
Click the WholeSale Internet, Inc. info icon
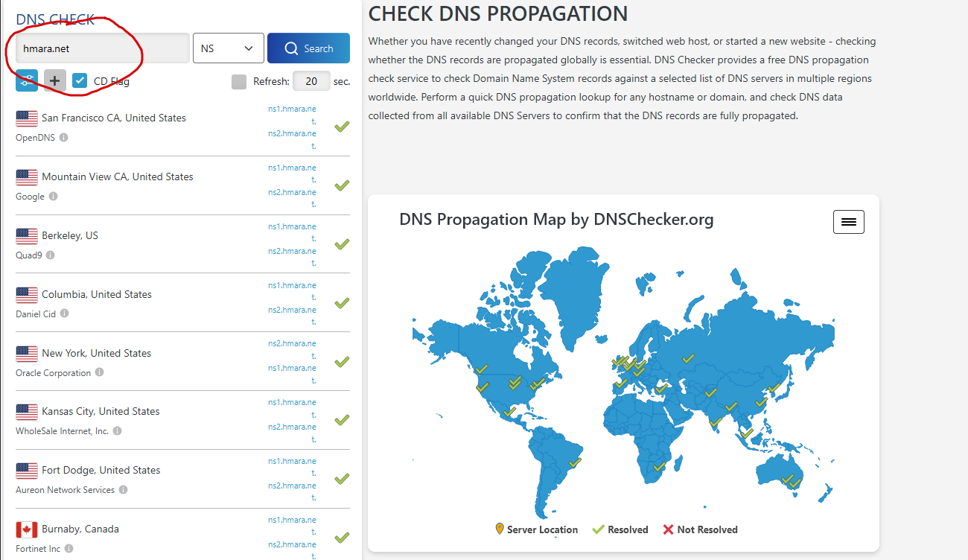(117, 431)
